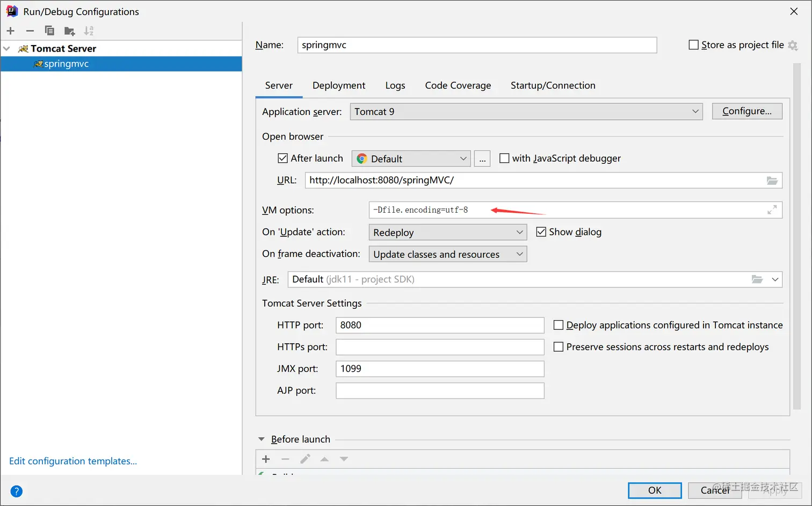The image size is (812, 506).
Task: Open the Code Coverage tab
Action: (x=458, y=85)
